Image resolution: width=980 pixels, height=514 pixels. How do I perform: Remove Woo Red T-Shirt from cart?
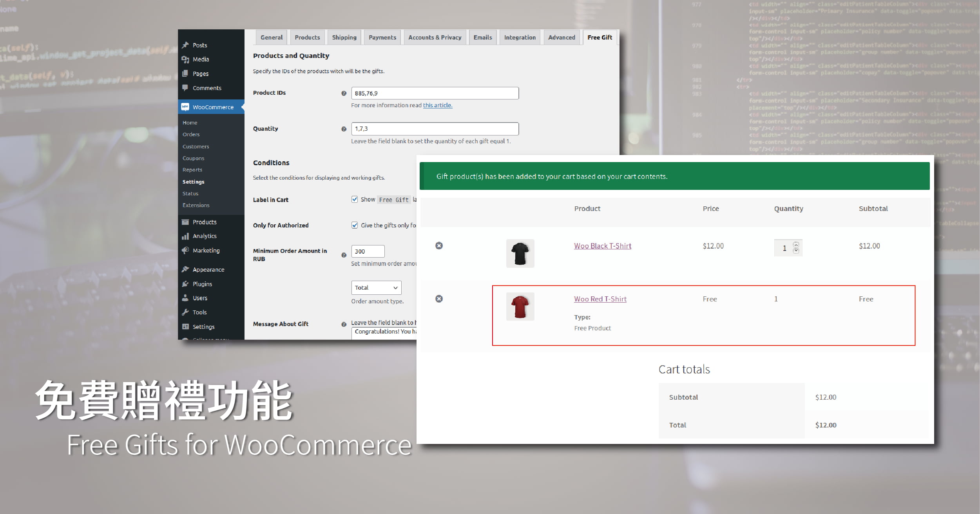439,299
